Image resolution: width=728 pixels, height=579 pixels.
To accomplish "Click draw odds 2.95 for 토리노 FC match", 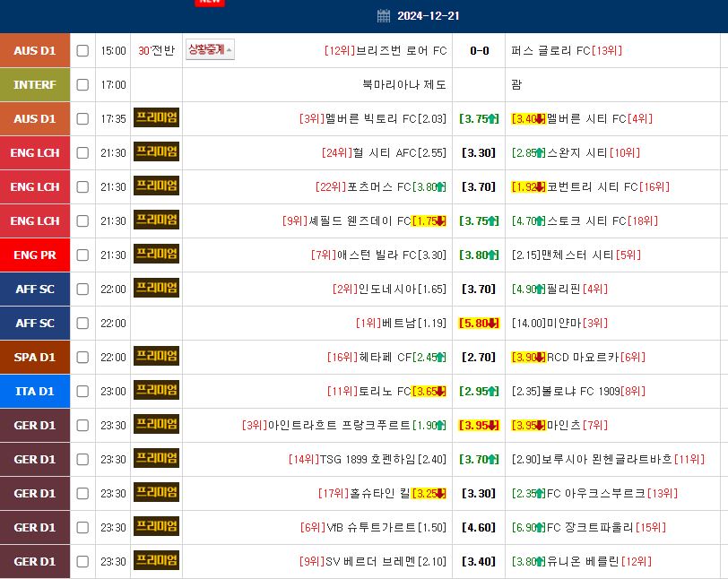I will coord(479,392).
